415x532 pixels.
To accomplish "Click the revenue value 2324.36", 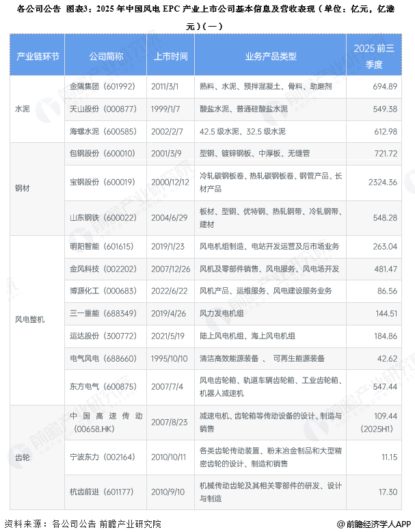I will 382,182.
